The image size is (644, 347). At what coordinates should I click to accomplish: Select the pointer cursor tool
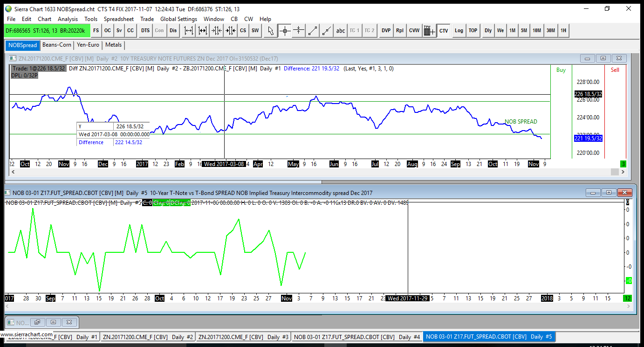270,31
